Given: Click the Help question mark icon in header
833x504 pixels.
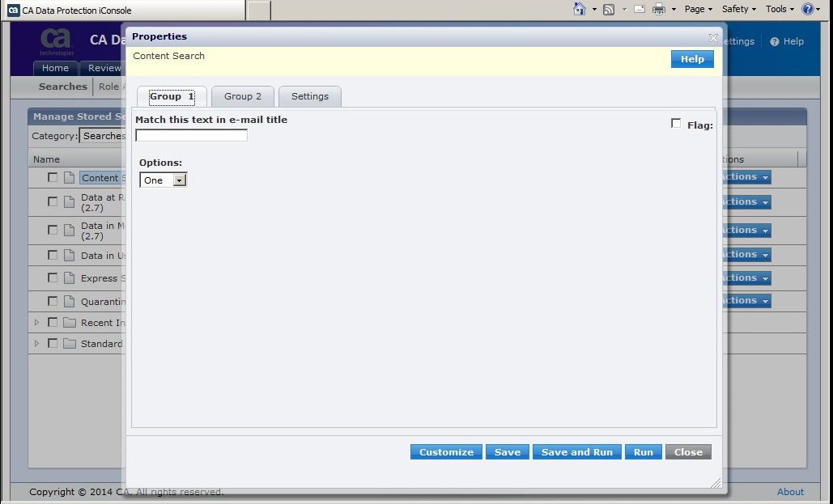Looking at the screenshot, I should coord(775,41).
